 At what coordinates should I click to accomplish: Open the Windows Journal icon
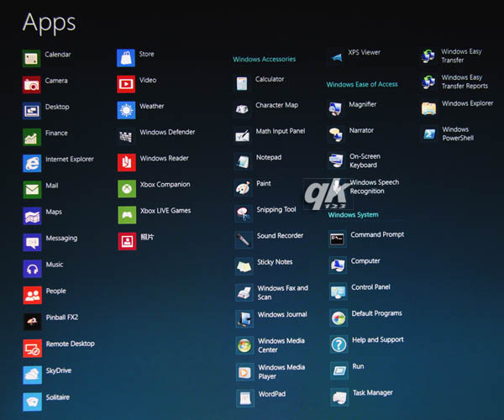tap(244, 319)
